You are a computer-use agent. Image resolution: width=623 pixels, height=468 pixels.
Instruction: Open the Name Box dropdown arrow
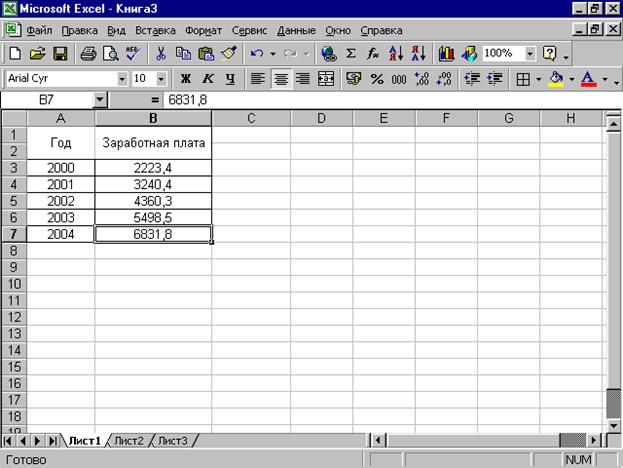coord(100,100)
